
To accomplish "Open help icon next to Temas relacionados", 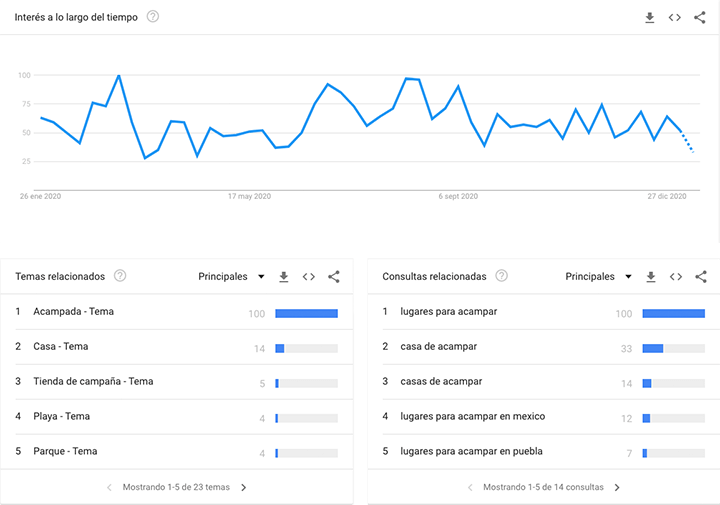I will click(x=120, y=276).
